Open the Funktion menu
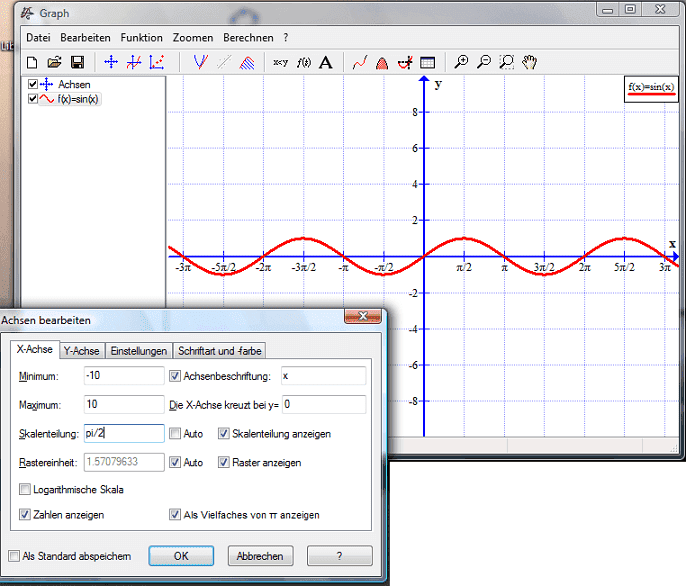The width and height of the screenshot is (686, 586). coord(141,37)
